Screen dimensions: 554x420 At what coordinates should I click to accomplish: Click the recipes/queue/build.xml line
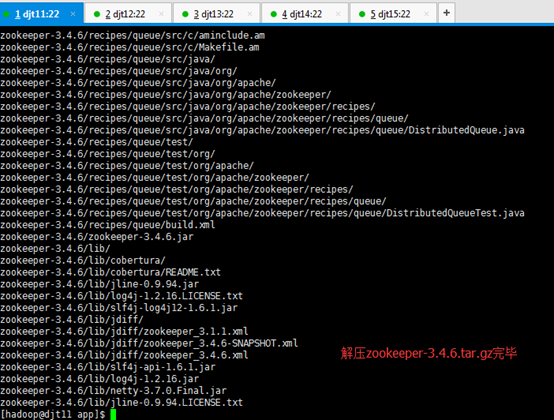(x=107, y=225)
